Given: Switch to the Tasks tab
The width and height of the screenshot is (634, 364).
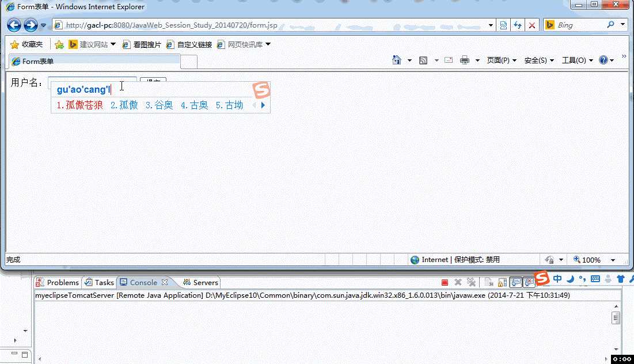Looking at the screenshot, I should click(100, 282).
